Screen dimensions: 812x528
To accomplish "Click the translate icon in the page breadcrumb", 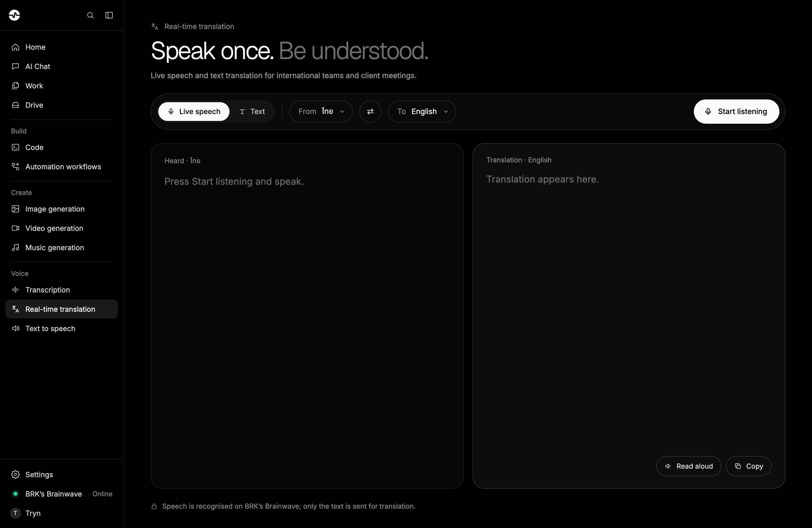I will pos(155,27).
